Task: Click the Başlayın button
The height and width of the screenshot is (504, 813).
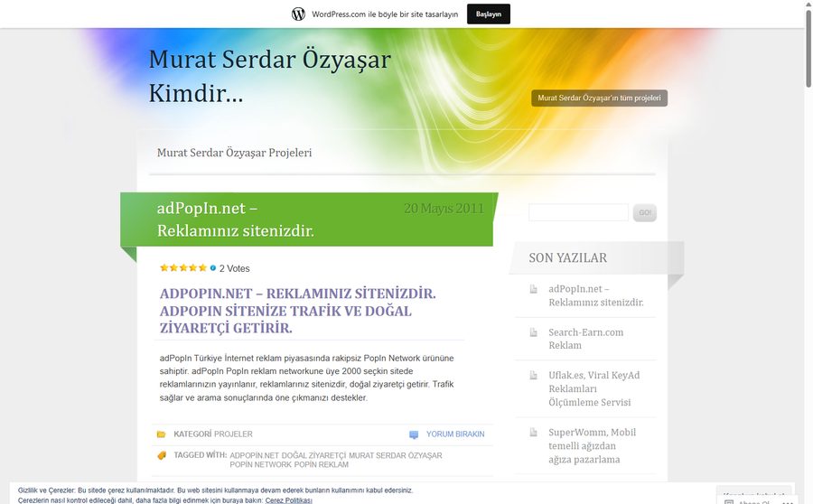Action: pos(489,14)
